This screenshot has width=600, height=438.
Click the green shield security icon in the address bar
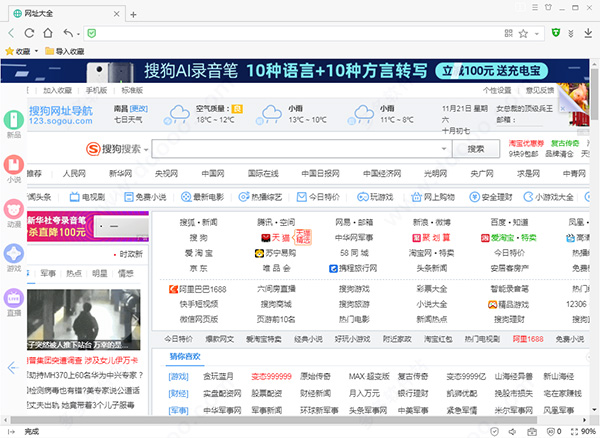click(91, 34)
